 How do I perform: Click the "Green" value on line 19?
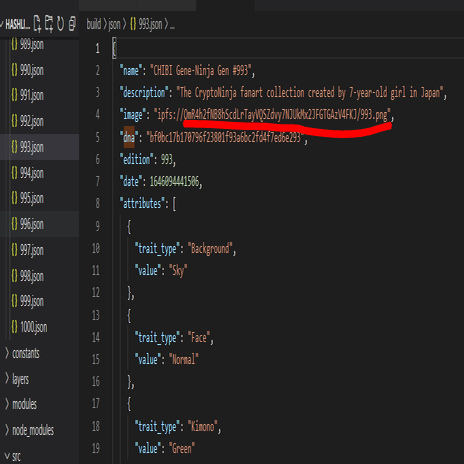coord(182,448)
